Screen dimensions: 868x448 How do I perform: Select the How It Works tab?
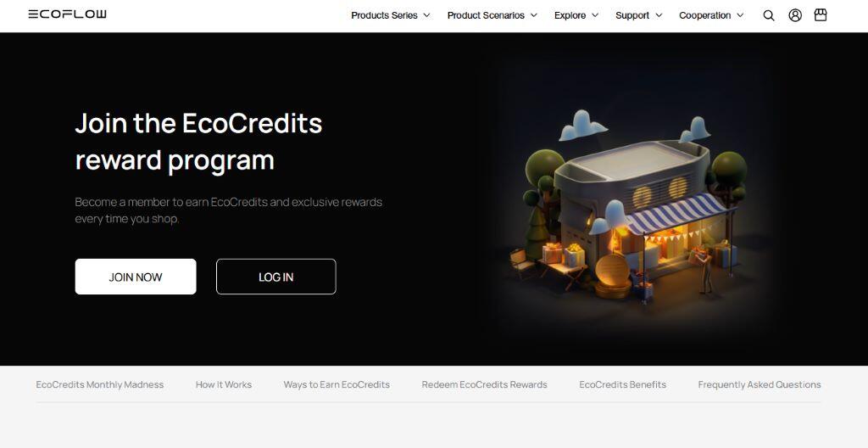(224, 384)
